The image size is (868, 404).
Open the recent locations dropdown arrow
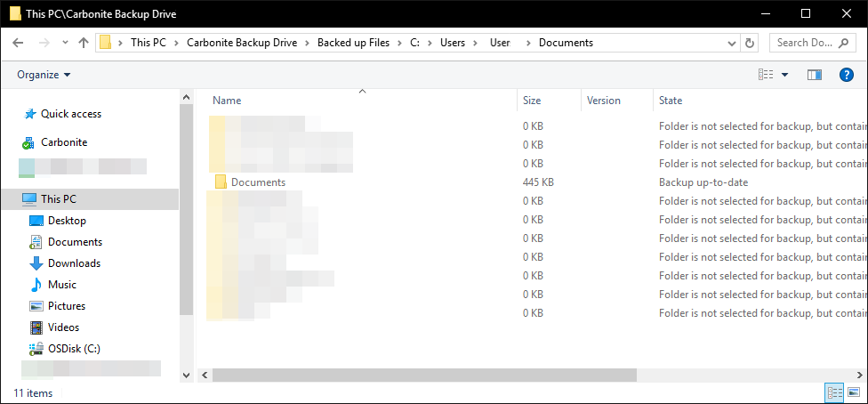tap(65, 43)
